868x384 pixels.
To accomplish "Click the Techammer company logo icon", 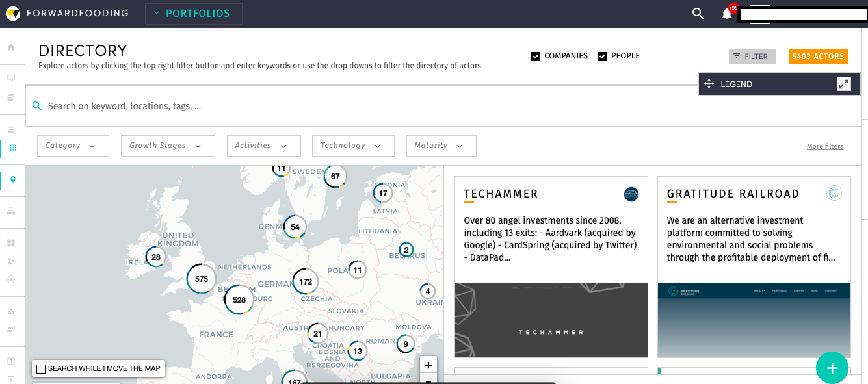I will click(631, 194).
